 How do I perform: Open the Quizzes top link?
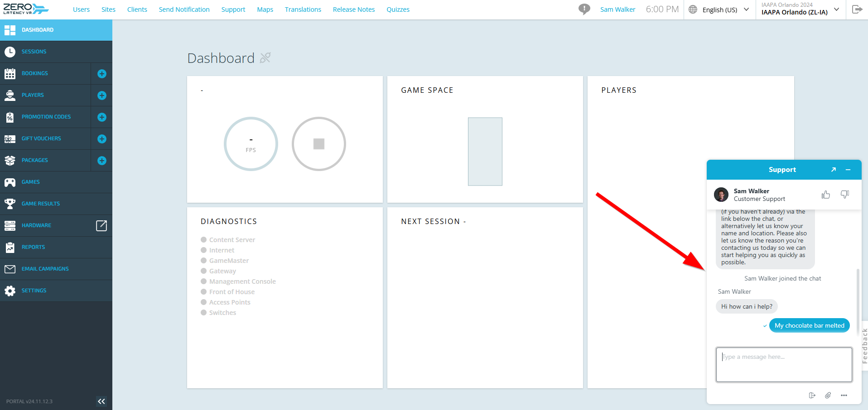coord(398,10)
